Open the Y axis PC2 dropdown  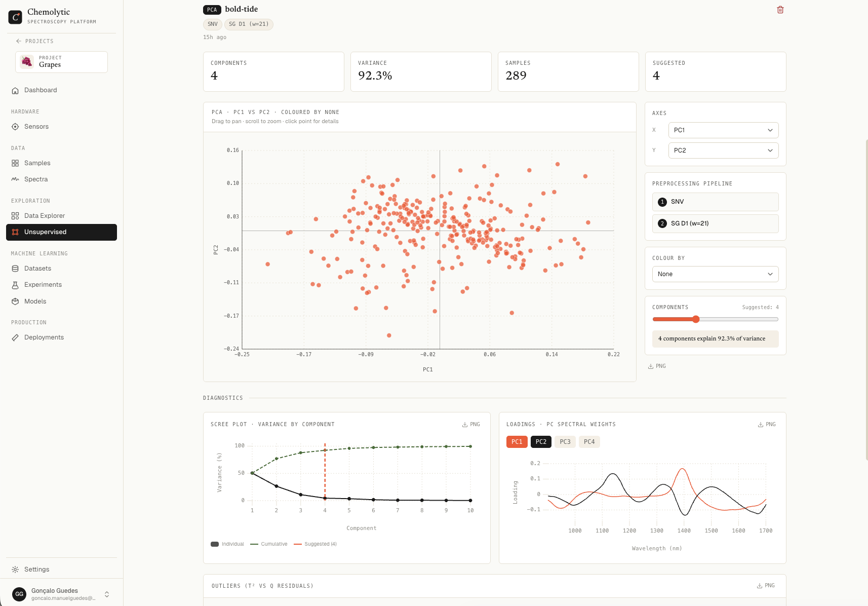tap(723, 150)
